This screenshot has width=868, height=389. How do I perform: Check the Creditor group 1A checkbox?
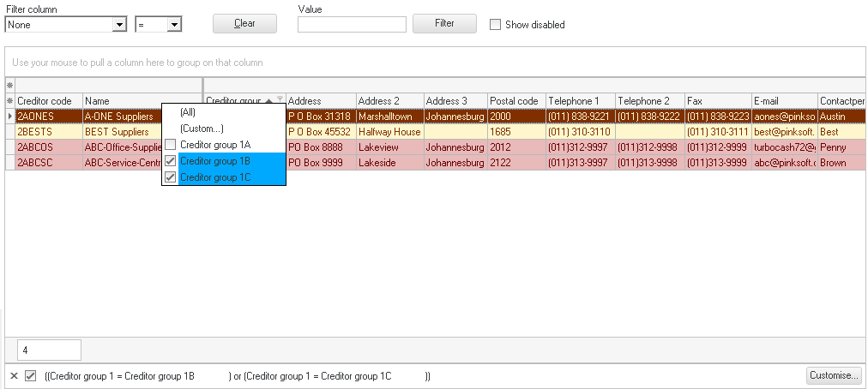point(171,145)
